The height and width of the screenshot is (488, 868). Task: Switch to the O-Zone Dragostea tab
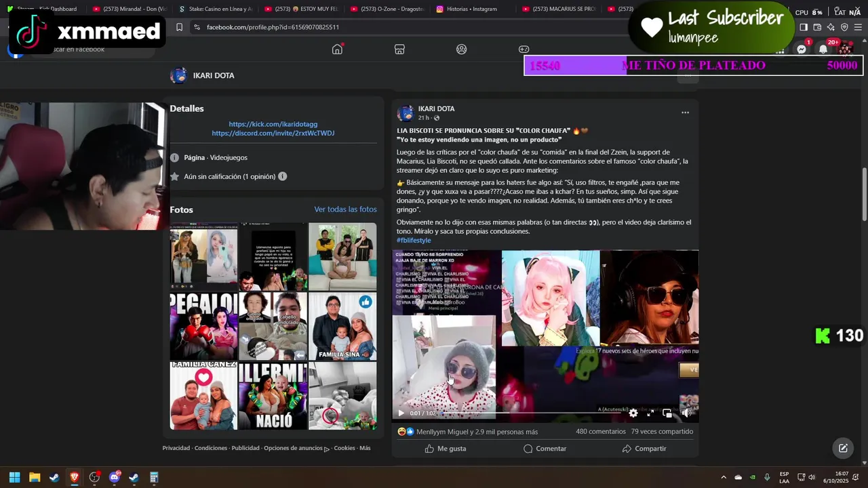tap(387, 9)
